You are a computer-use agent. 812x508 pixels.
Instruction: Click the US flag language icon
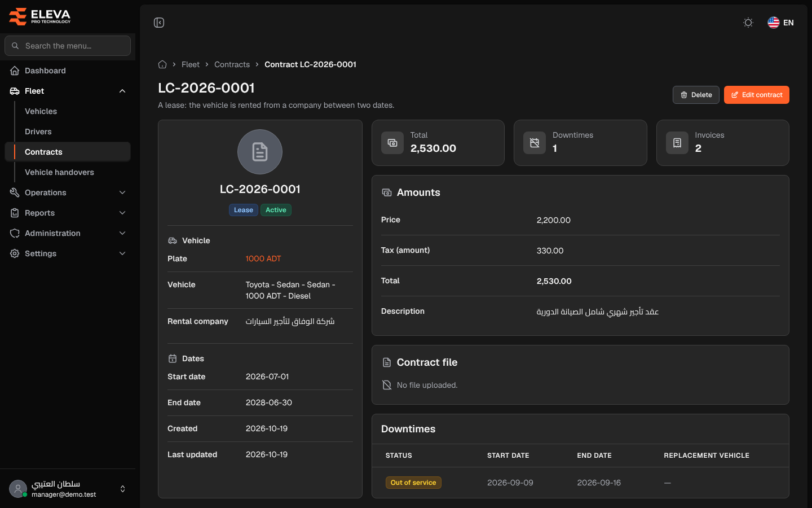click(x=774, y=23)
